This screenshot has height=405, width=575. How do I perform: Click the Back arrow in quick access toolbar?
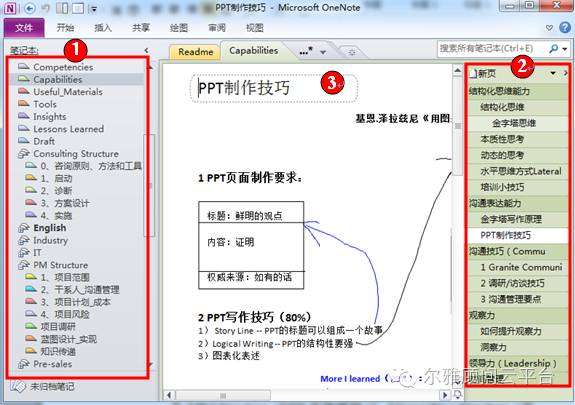tap(30, 8)
